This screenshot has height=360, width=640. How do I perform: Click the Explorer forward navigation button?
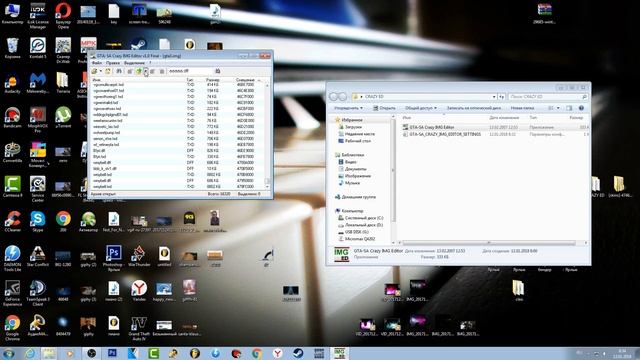pyautogui.click(x=343, y=96)
